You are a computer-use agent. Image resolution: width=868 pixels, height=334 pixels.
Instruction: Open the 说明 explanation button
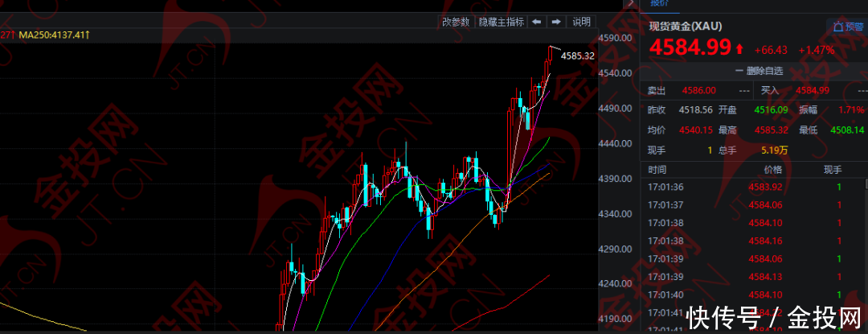[581, 23]
